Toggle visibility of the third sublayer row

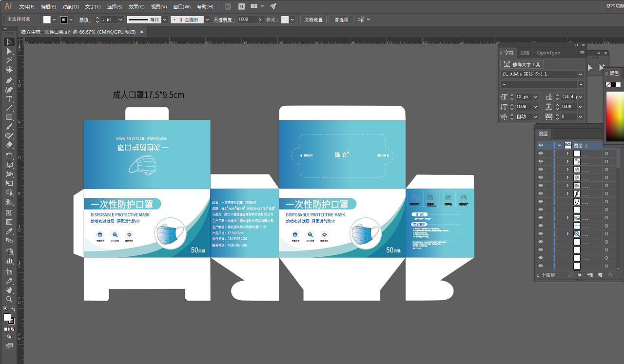pyautogui.click(x=541, y=170)
